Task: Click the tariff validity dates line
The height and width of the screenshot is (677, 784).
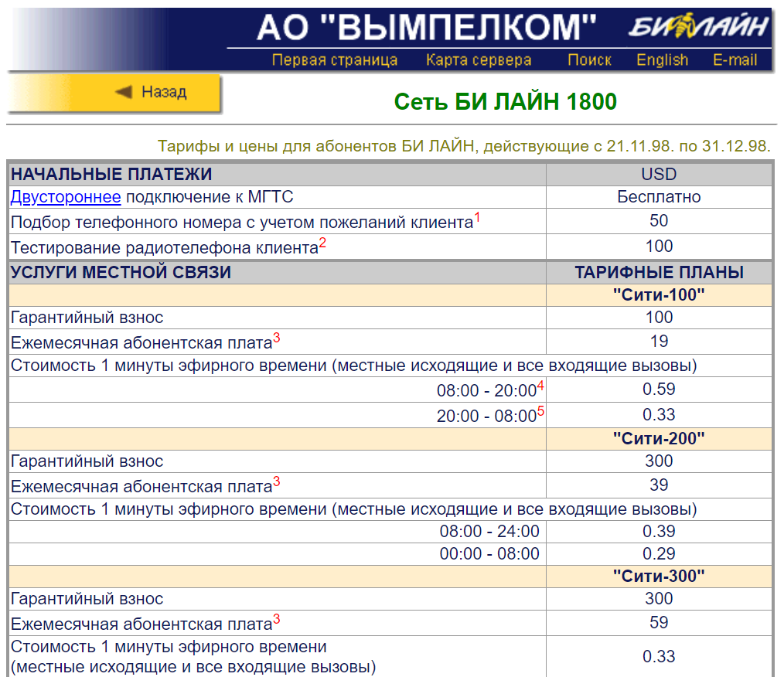Action: (464, 146)
